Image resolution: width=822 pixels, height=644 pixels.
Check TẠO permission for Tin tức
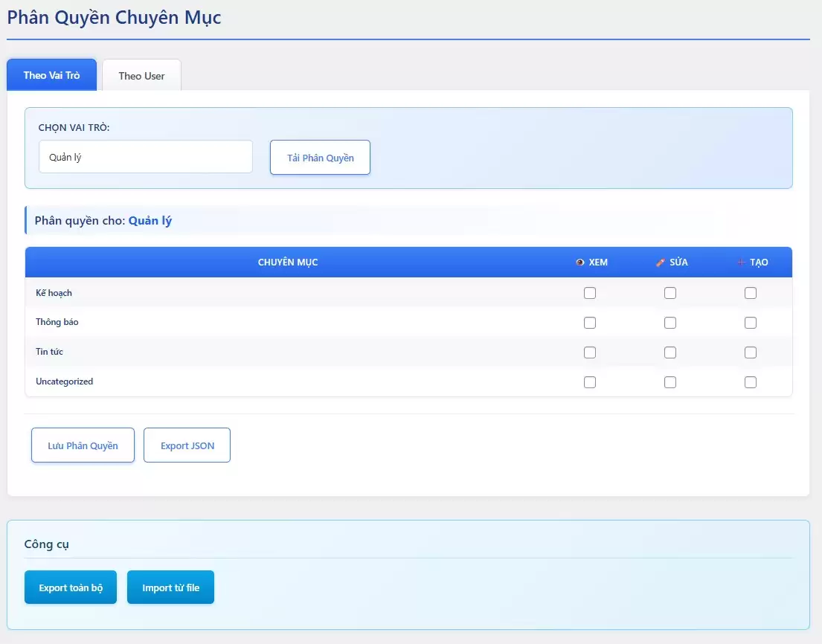(x=751, y=352)
